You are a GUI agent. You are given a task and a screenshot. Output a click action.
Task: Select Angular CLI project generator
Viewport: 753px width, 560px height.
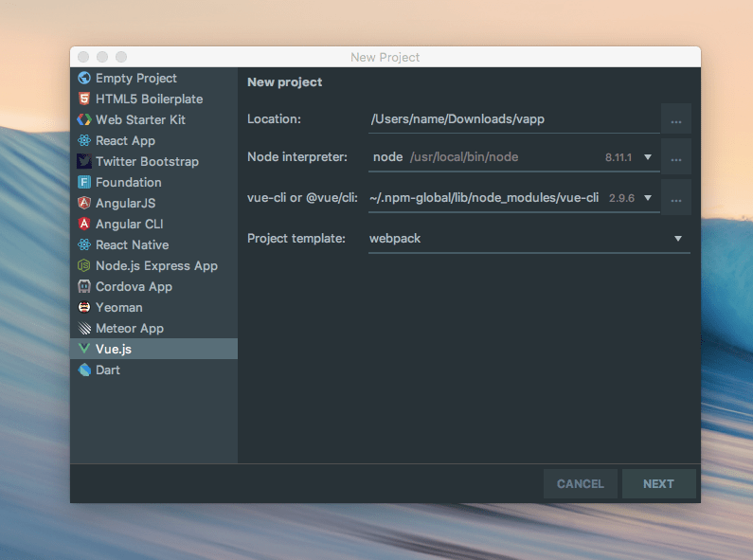click(x=153, y=224)
